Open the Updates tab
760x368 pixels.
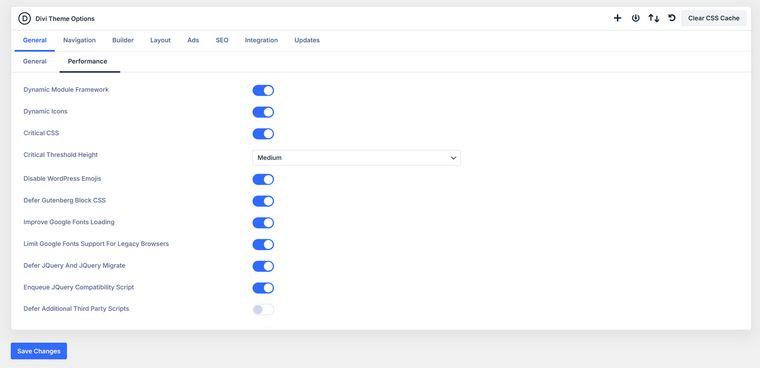(x=307, y=40)
